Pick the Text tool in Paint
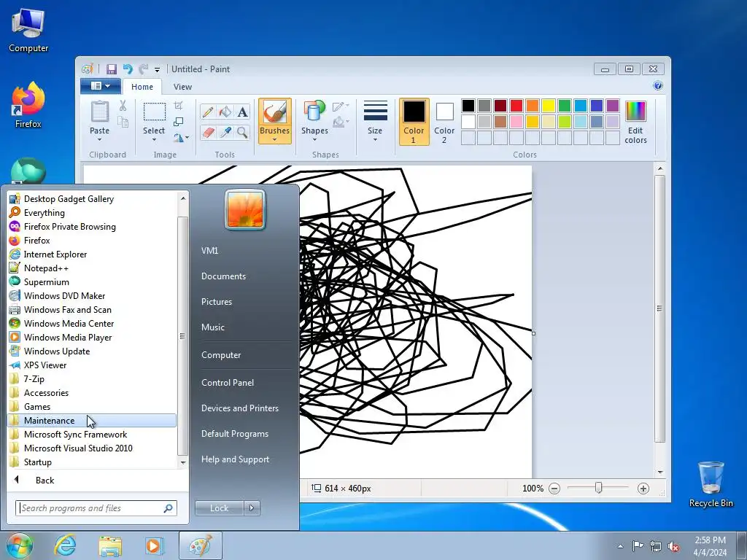747x560 pixels. click(x=242, y=112)
